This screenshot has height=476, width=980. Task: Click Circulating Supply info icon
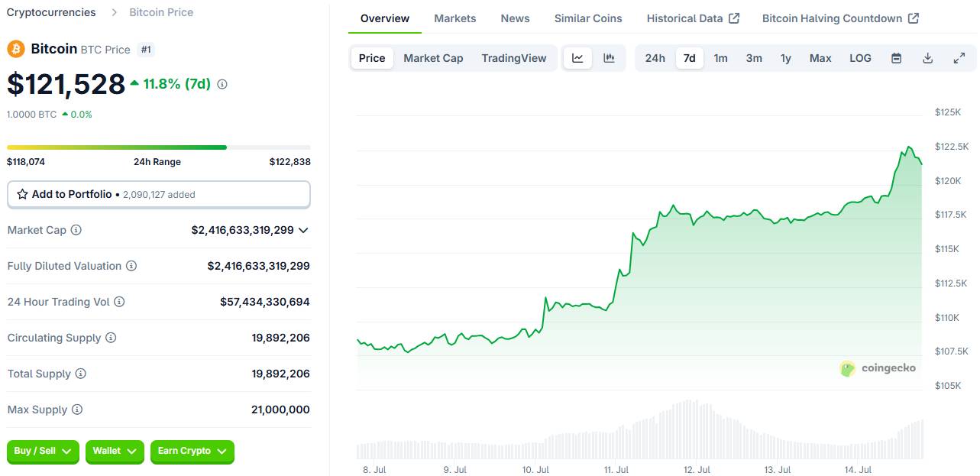point(111,338)
